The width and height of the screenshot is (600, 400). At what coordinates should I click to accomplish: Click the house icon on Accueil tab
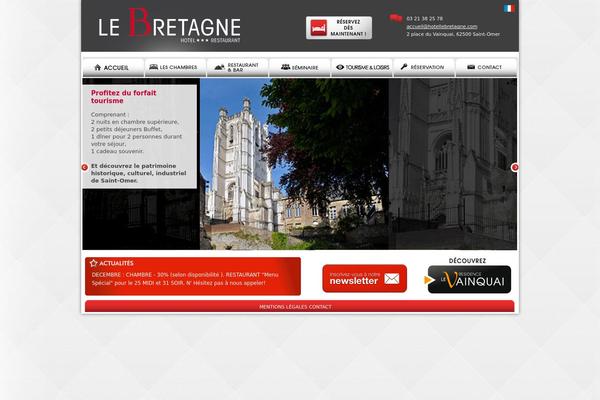(x=98, y=67)
